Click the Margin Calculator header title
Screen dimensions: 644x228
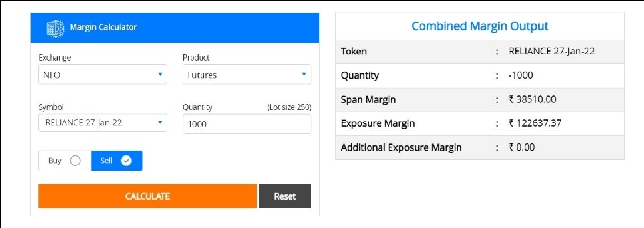coord(103,27)
